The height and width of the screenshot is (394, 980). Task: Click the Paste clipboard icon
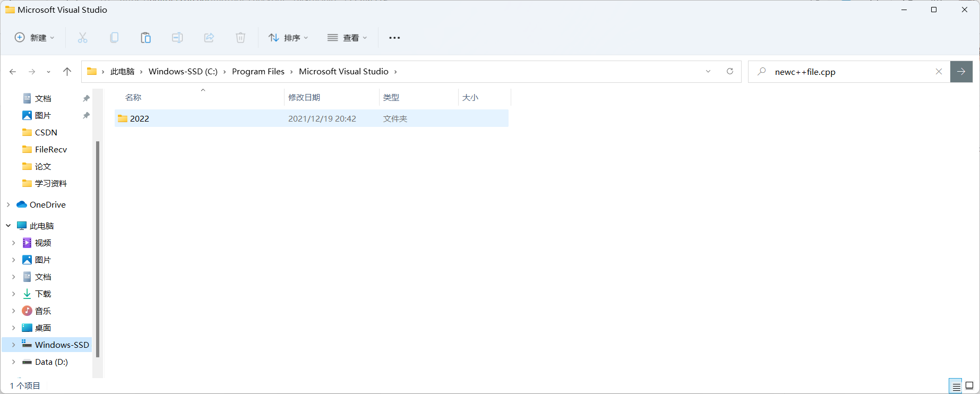click(x=145, y=38)
